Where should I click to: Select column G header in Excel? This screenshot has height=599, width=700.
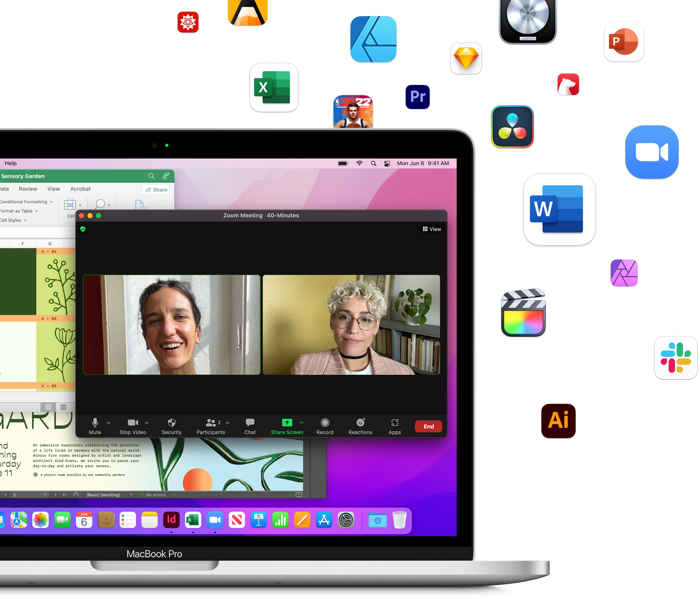pyautogui.click(x=50, y=243)
